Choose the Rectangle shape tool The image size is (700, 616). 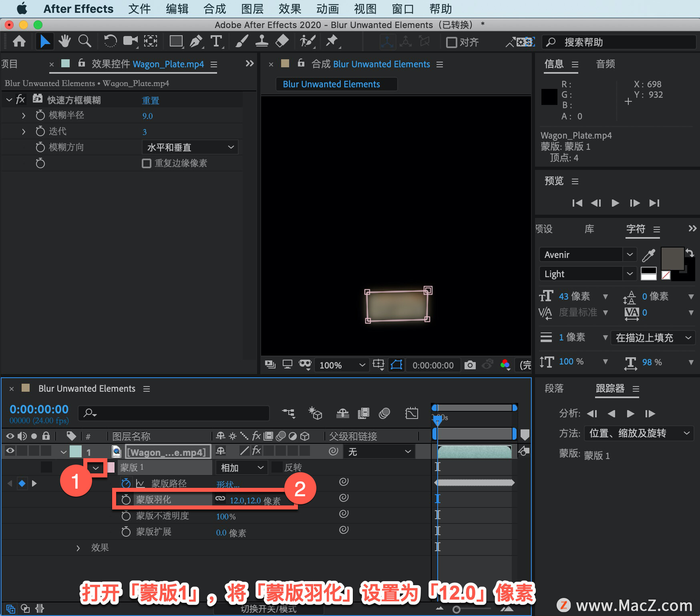click(x=176, y=42)
